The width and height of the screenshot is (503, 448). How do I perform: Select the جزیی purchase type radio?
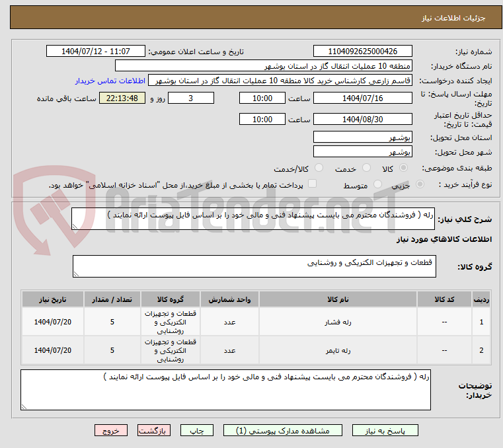(x=420, y=184)
